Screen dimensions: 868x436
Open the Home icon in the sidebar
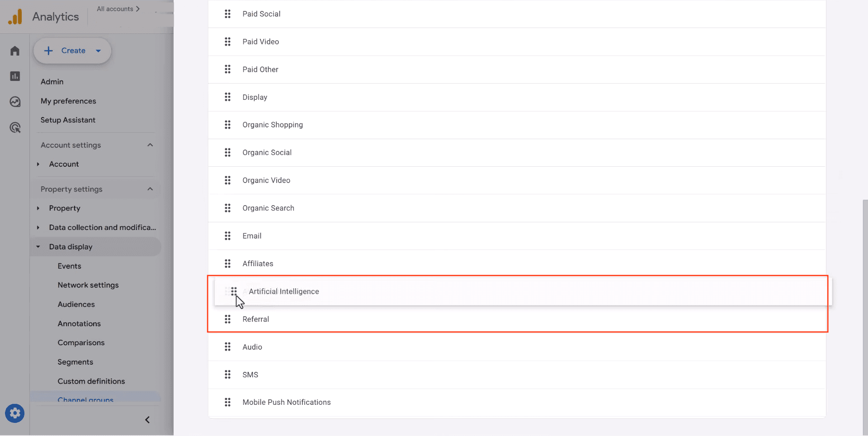[14, 51]
